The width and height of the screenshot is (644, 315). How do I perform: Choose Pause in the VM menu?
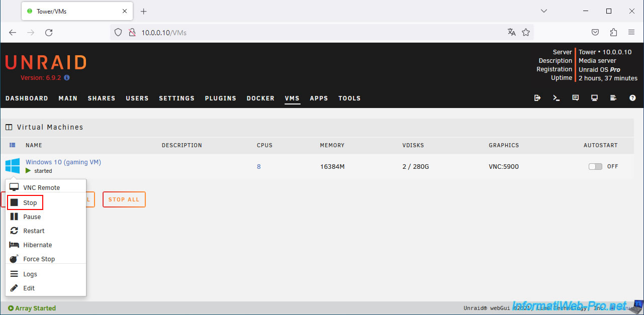[x=25, y=217]
